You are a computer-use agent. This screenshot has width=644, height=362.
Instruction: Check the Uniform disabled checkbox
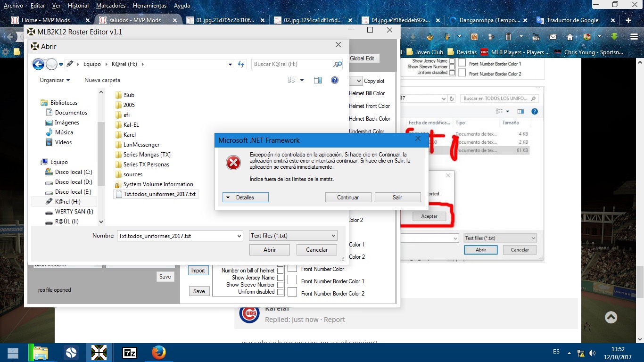(280, 292)
